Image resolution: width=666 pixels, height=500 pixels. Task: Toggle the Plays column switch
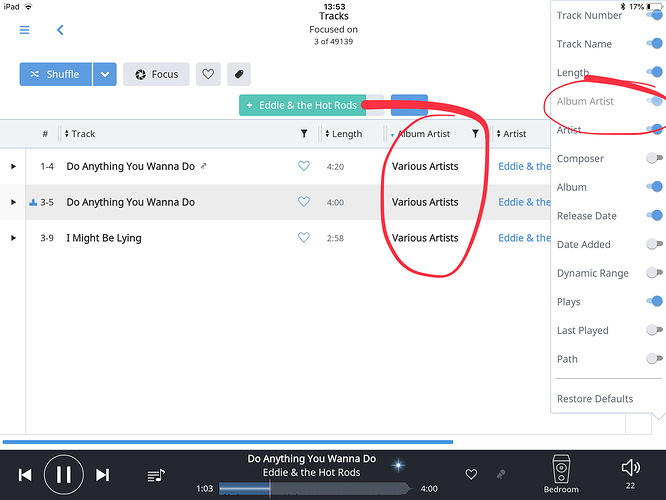pyautogui.click(x=655, y=301)
